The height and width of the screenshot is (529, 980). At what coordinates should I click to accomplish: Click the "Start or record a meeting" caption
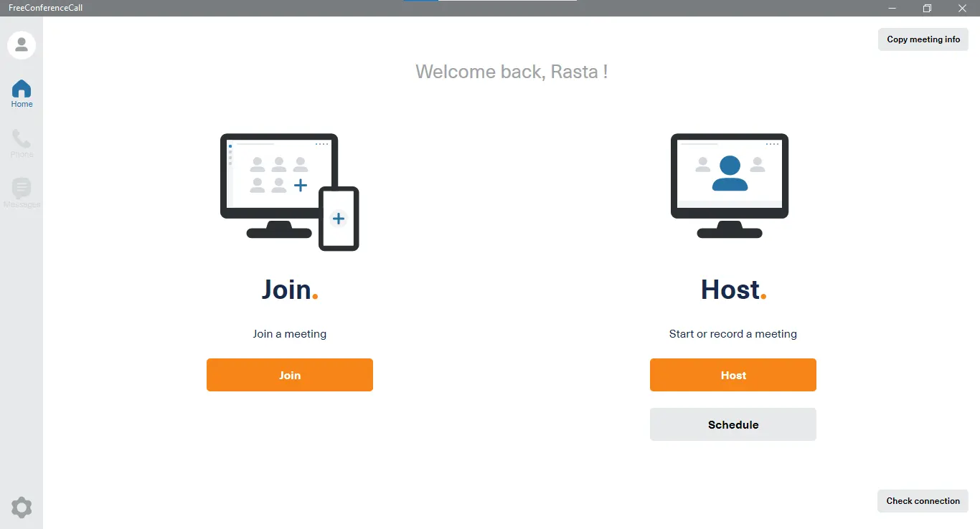click(x=733, y=334)
